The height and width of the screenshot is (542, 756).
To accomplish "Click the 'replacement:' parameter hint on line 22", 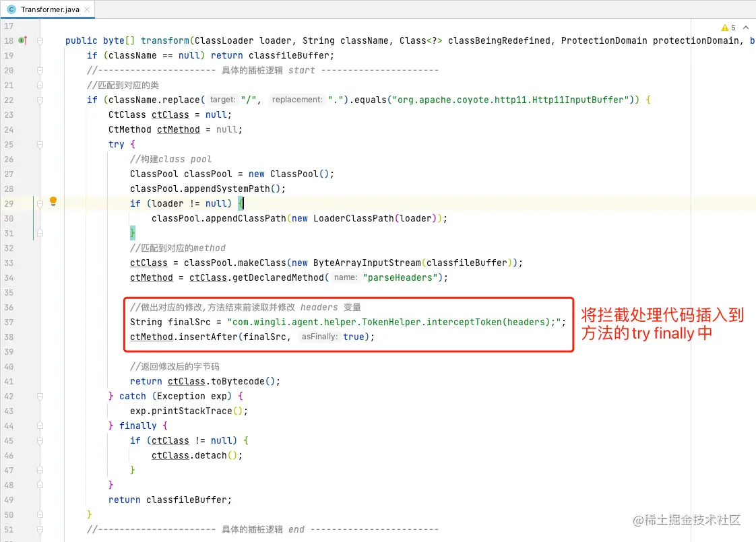I will (x=297, y=100).
